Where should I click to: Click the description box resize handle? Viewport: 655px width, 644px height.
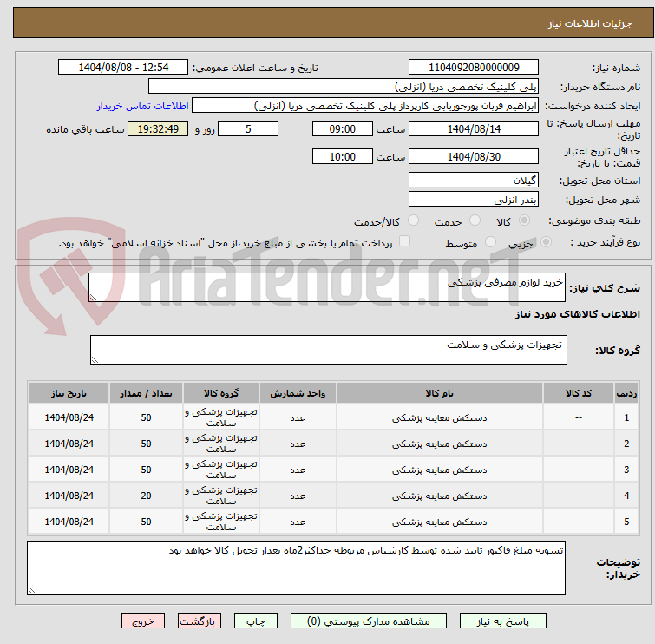tap(93, 297)
